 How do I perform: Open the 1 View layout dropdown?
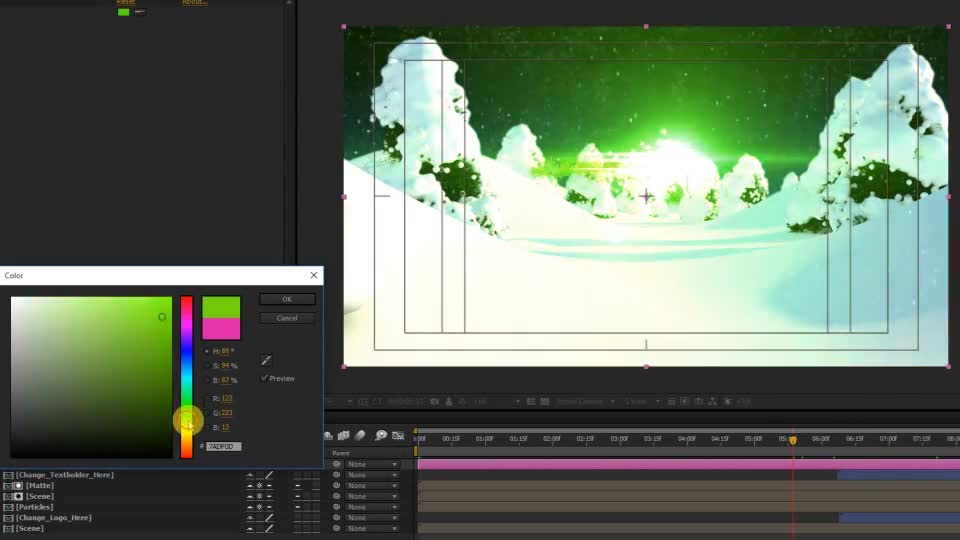tap(642, 402)
